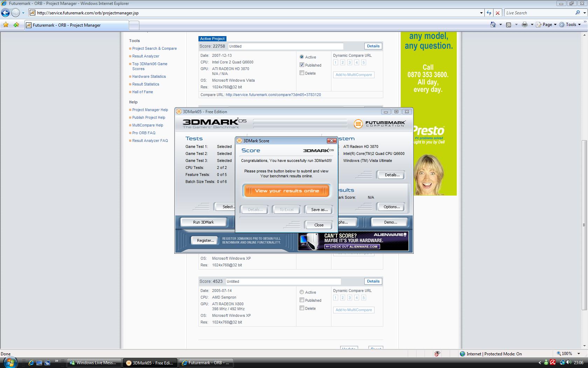
Task: Click the orange View your results online button
Action: click(286, 191)
